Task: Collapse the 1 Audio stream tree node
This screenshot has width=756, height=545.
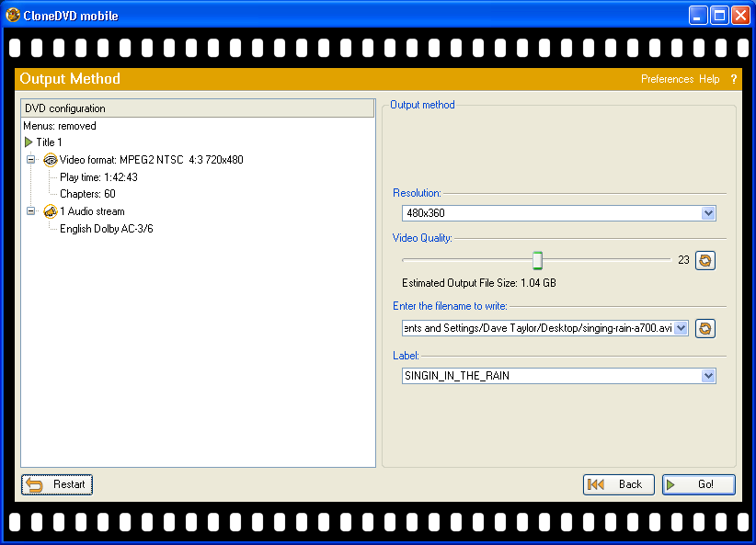Action: click(x=30, y=211)
